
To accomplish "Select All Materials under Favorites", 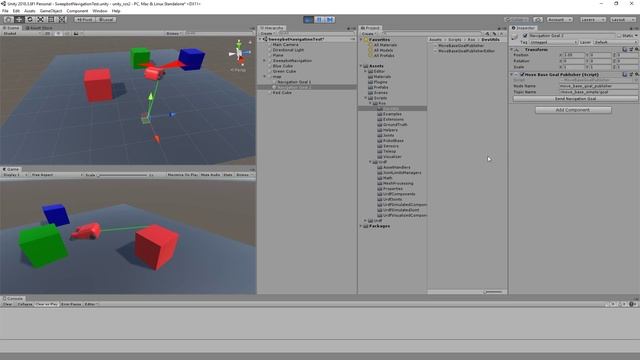I will point(385,45).
